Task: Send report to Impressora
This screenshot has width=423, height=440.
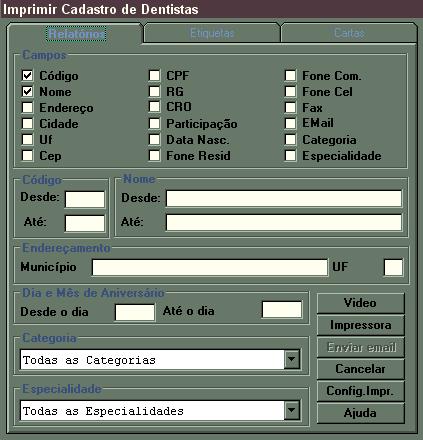Action: (360, 325)
